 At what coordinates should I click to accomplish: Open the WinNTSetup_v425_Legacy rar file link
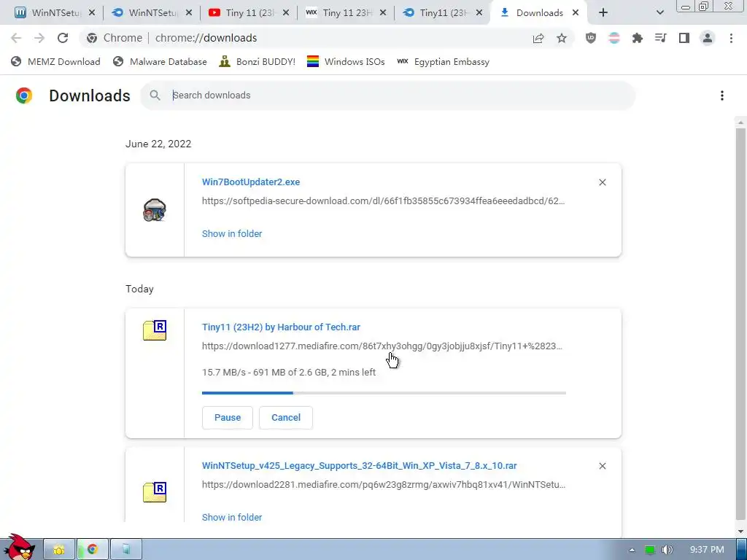click(359, 466)
